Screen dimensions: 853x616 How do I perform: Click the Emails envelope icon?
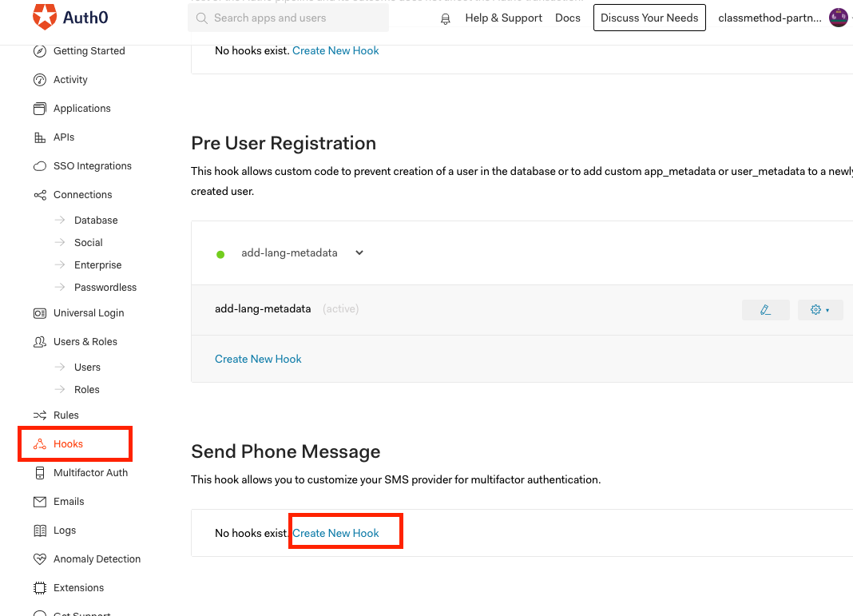[40, 502]
